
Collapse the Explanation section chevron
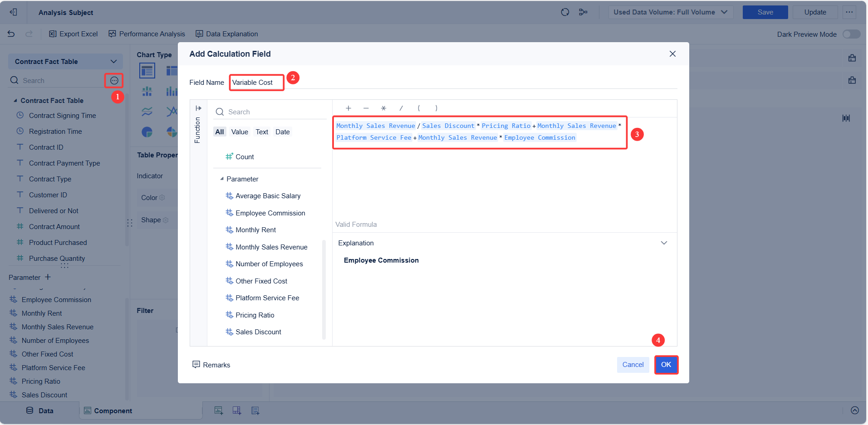664,243
